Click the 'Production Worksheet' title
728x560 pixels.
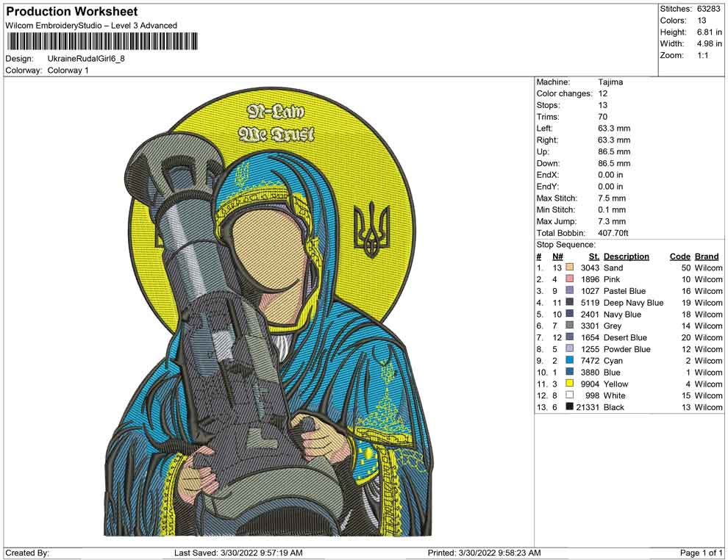pos(72,12)
